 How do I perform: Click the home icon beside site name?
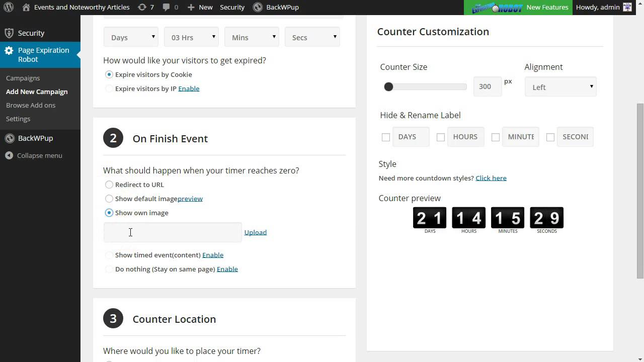[26, 7]
